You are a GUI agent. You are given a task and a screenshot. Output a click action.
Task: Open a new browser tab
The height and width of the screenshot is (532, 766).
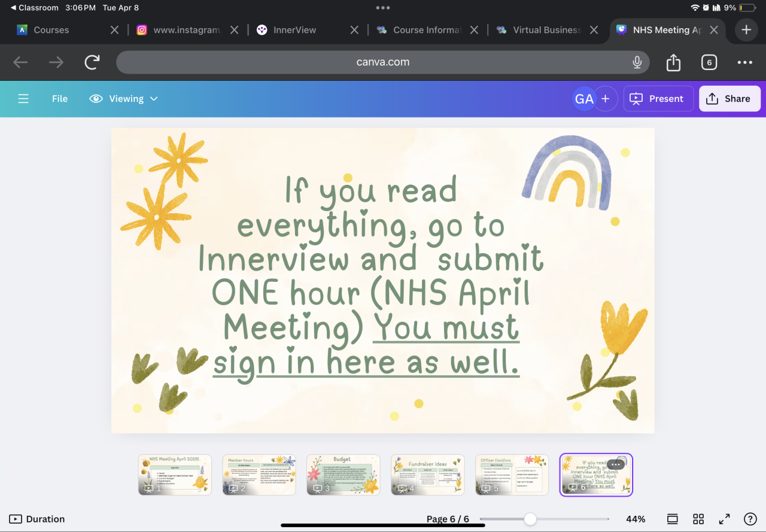point(746,30)
